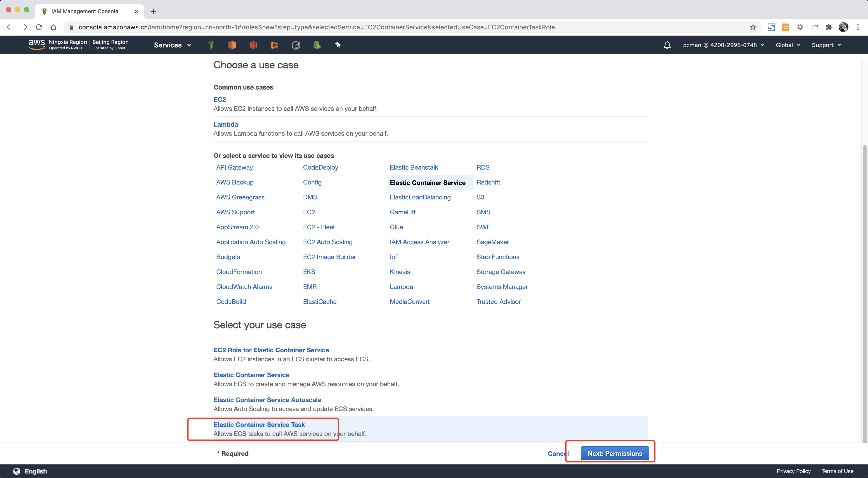This screenshot has height=478, width=868.
Task: Open the notifications bell
Action: (x=667, y=45)
